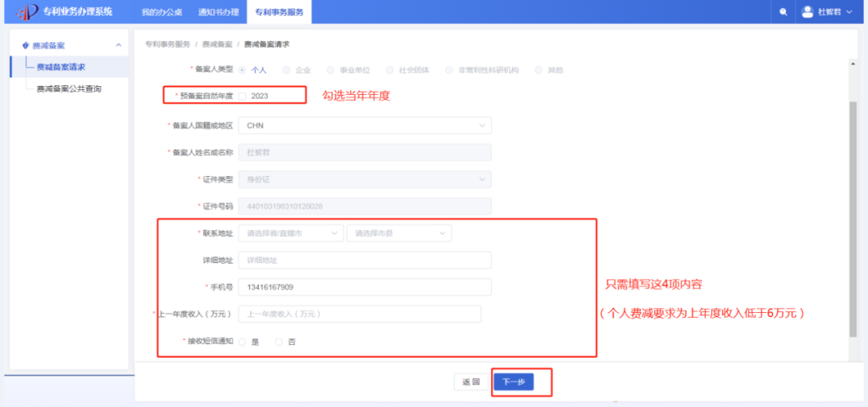Open the 证件类型 身份证 dropdown
The image size is (868, 407).
[365, 179]
